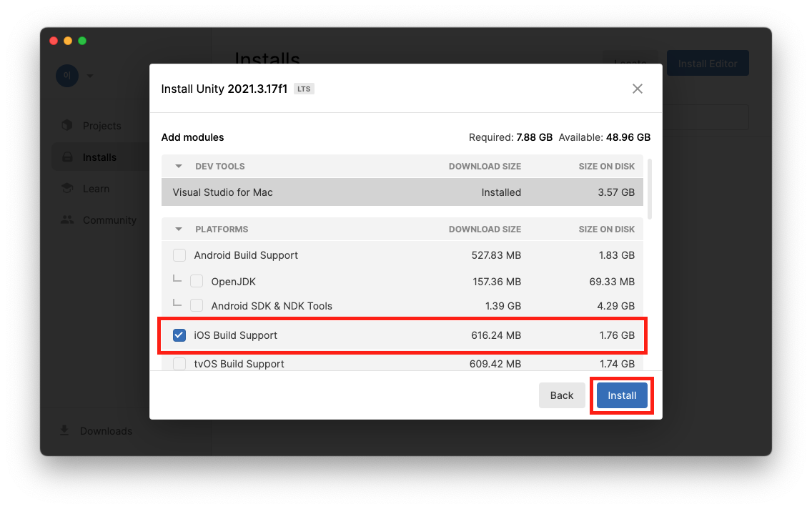
Task: Click the 609.42 MB download size value
Action: coord(495,364)
